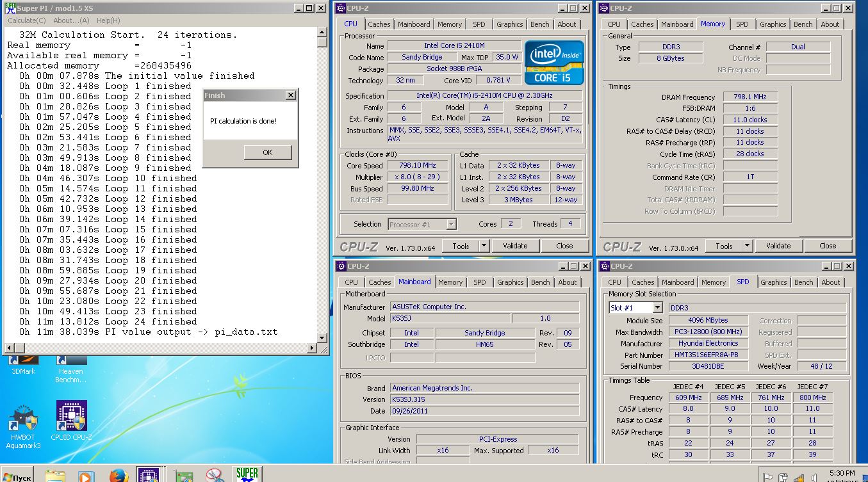Image resolution: width=868 pixels, height=482 pixels.
Task: Open the green circuit-board taskbar app
Action: click(184, 476)
